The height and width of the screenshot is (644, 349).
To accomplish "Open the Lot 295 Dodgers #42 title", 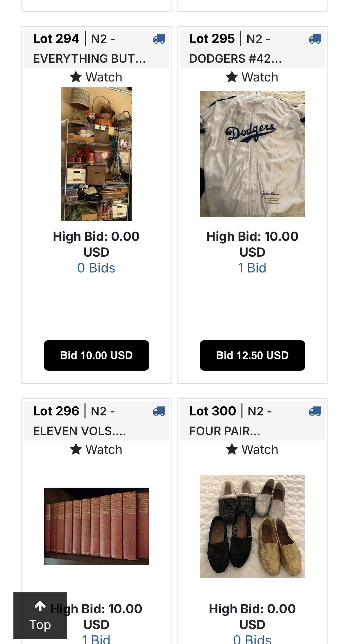I will [236, 48].
